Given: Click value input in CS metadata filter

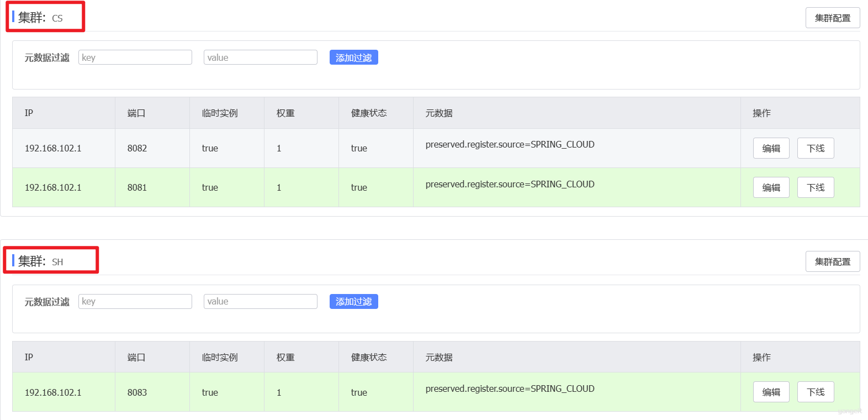Looking at the screenshot, I should click(x=261, y=57).
